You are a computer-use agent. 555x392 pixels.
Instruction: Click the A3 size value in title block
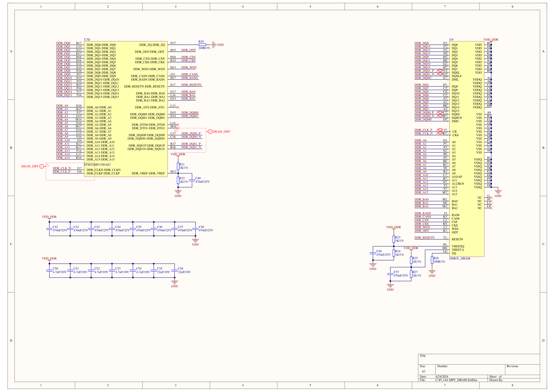coord(423,371)
